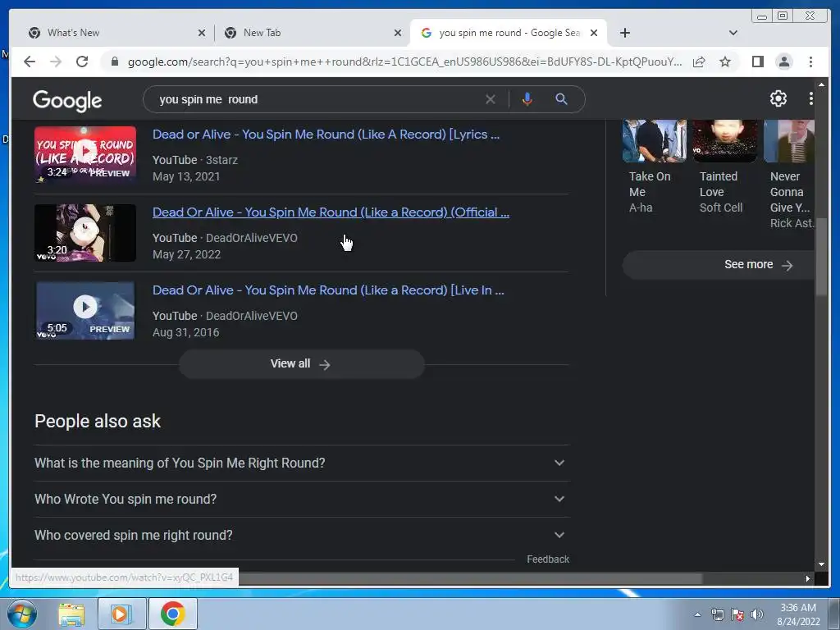The height and width of the screenshot is (630, 840).
Task: Close the What's New tab
Action: pos(202,33)
